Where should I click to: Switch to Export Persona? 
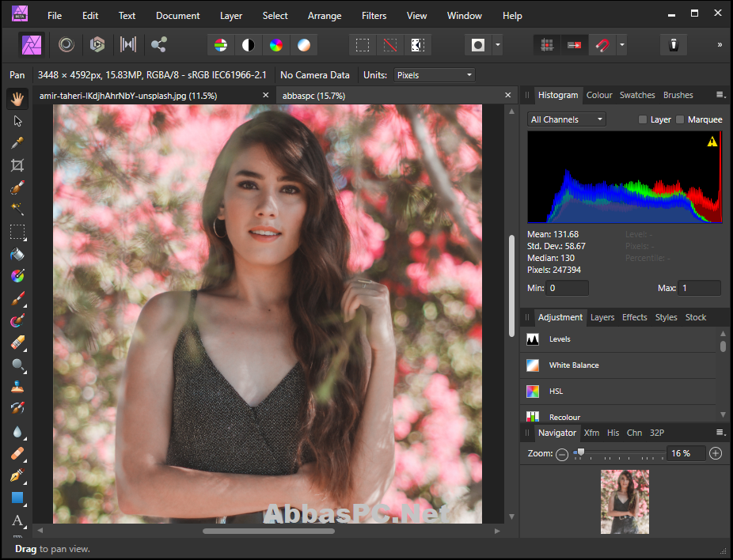point(159,45)
